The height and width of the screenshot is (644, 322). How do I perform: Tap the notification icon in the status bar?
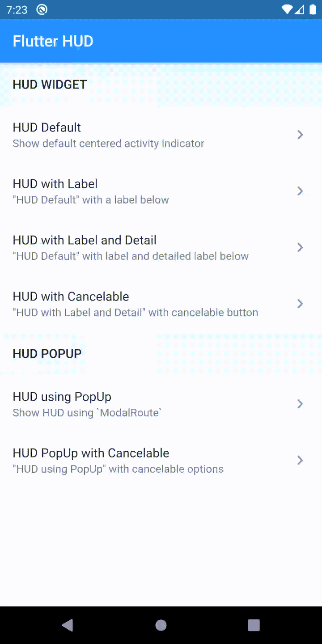pyautogui.click(x=42, y=9)
